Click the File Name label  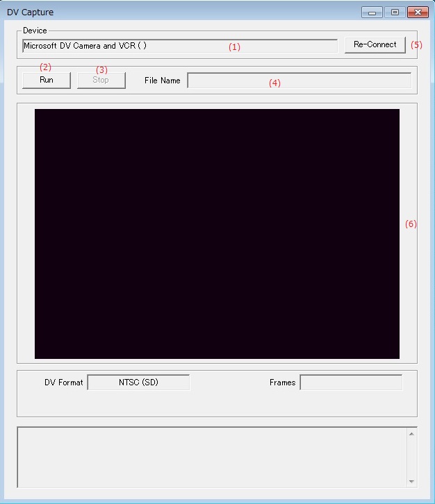[162, 81]
